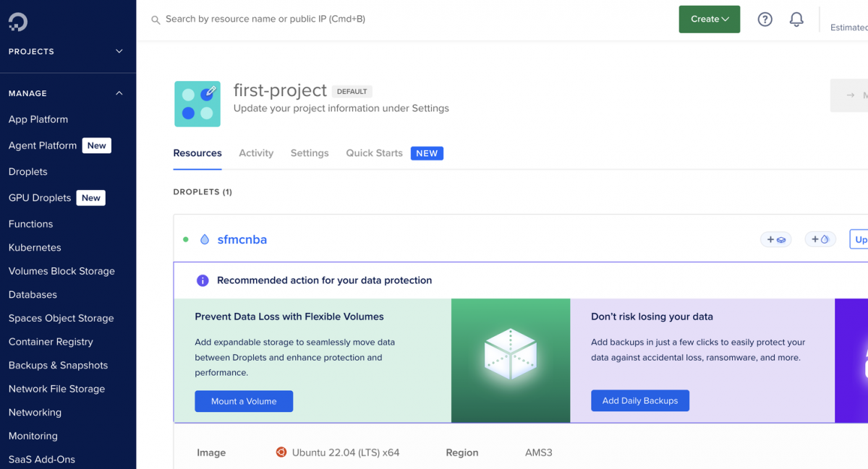Go to Kubernetes in the sidebar
Viewport: 868px width, 469px height.
(35, 247)
